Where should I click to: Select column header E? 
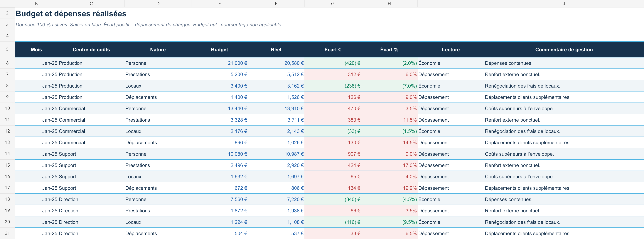tap(219, 4)
